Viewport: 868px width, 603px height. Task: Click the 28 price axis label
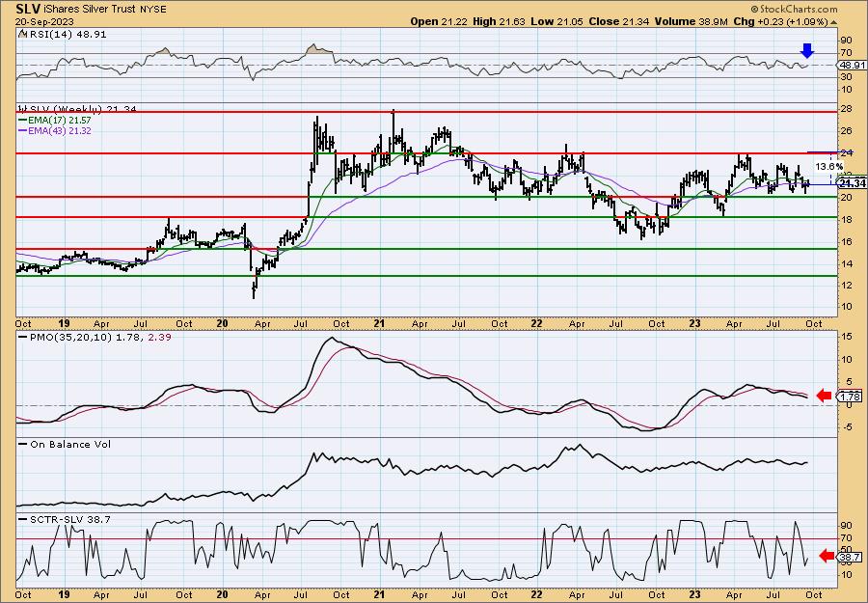(x=847, y=108)
